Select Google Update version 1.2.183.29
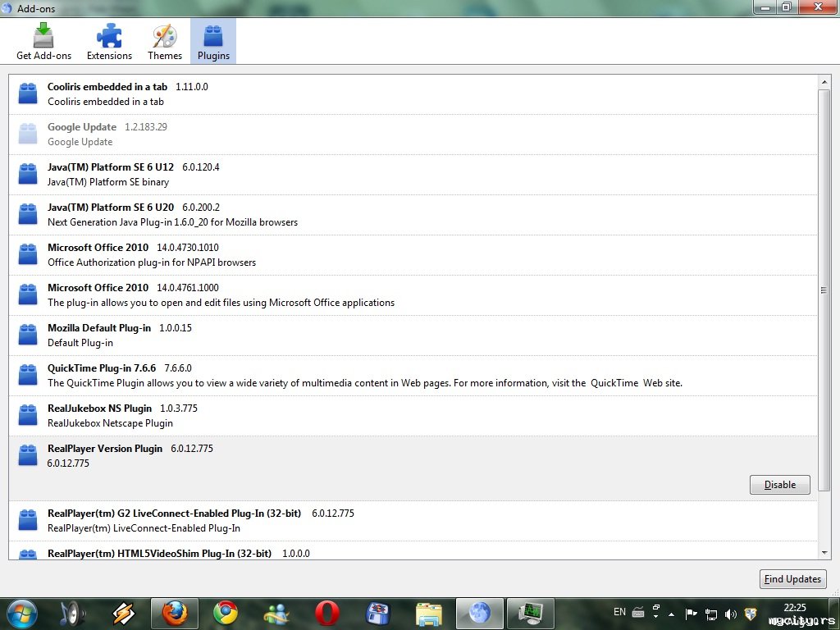 click(x=146, y=127)
